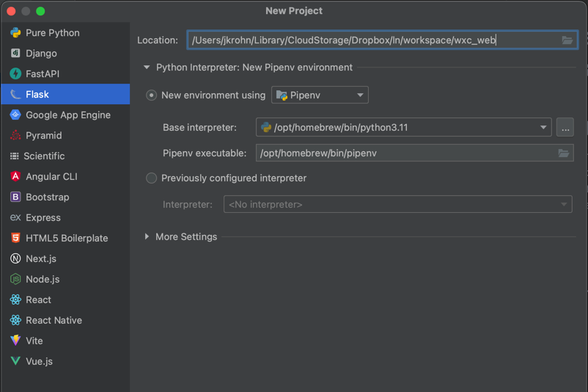Screen dimensions: 588x392
Task: Click into the Location path field
Action: 367,40
